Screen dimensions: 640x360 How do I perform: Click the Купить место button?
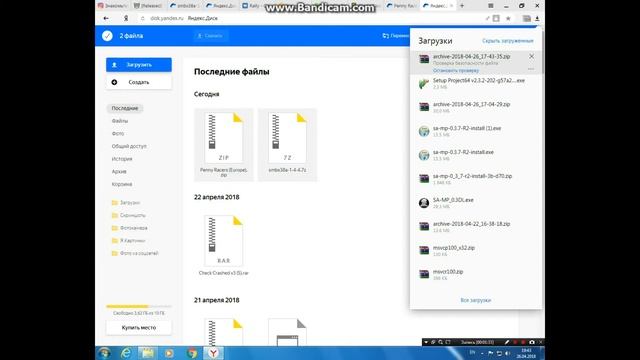(139, 328)
